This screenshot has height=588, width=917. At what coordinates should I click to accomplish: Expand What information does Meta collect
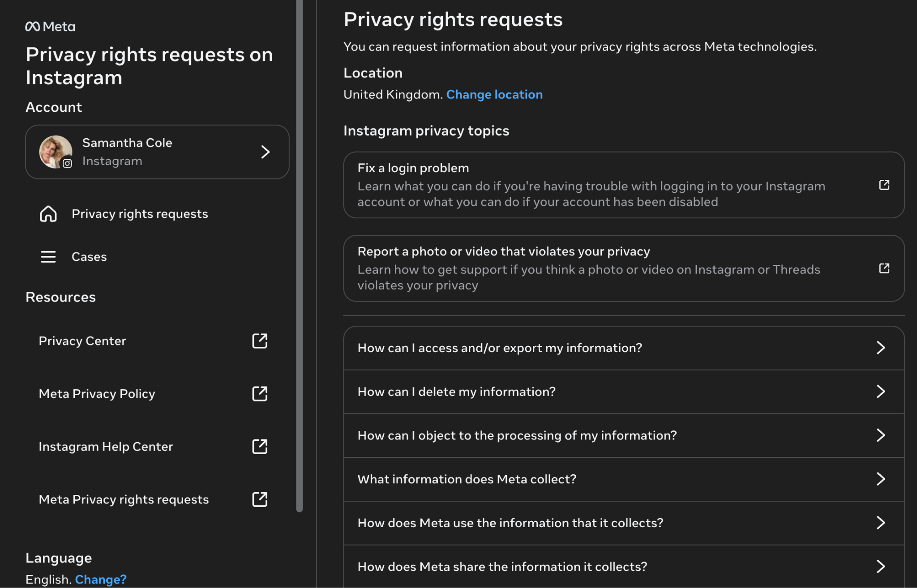pyautogui.click(x=624, y=480)
